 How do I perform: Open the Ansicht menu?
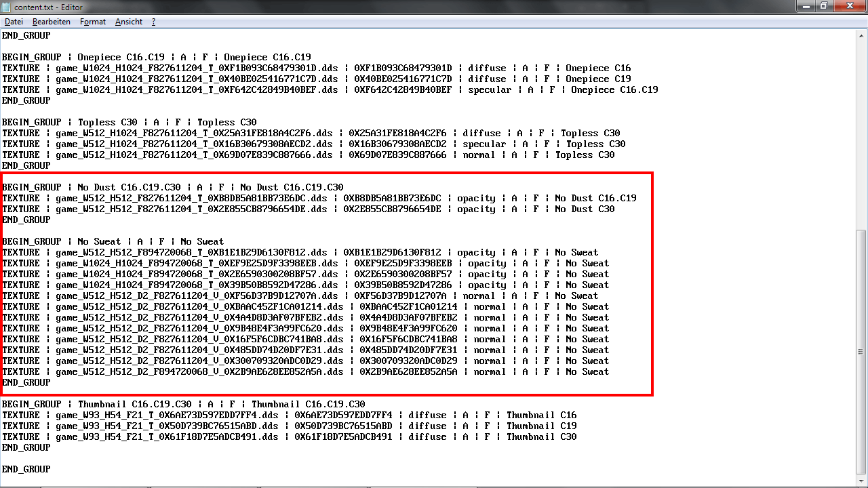[x=129, y=22]
